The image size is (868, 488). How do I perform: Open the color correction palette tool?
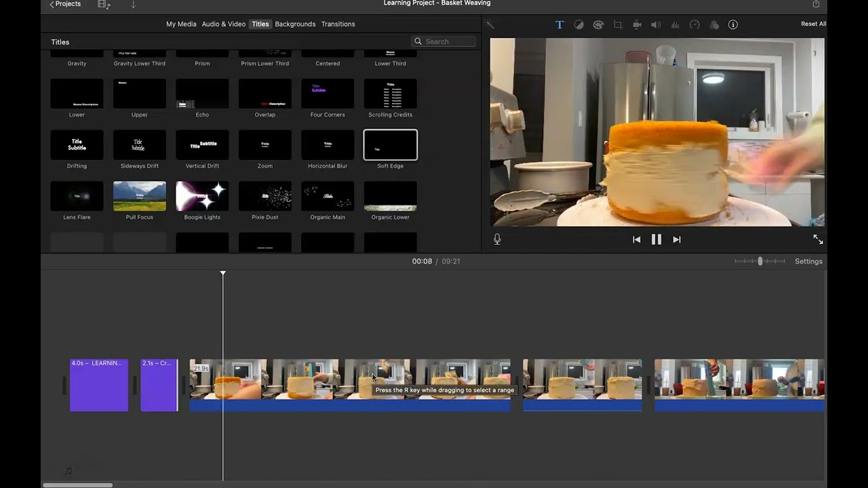tap(598, 24)
